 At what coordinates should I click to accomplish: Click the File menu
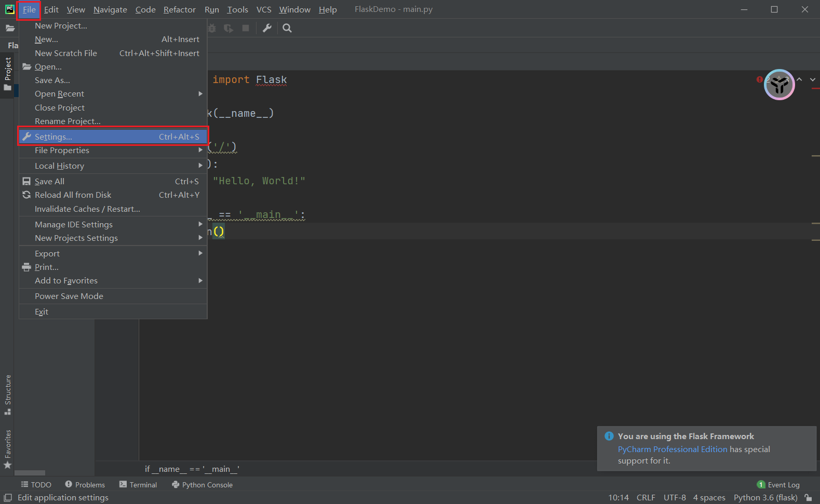tap(29, 9)
